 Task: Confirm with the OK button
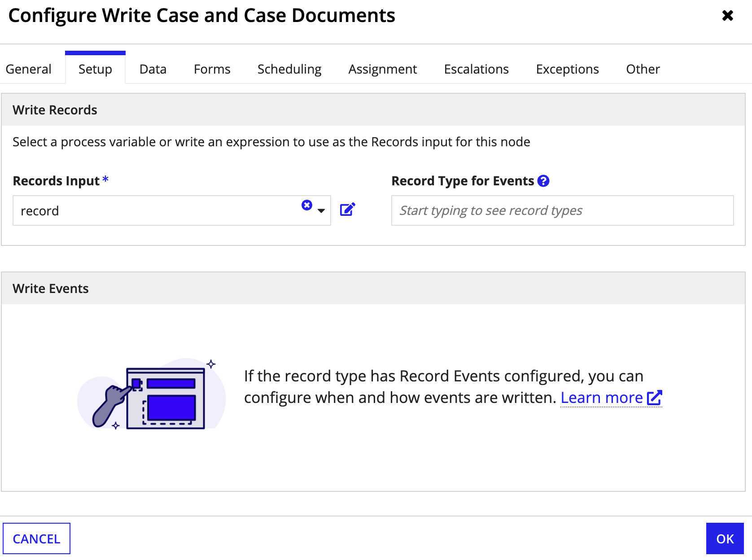pyautogui.click(x=725, y=538)
